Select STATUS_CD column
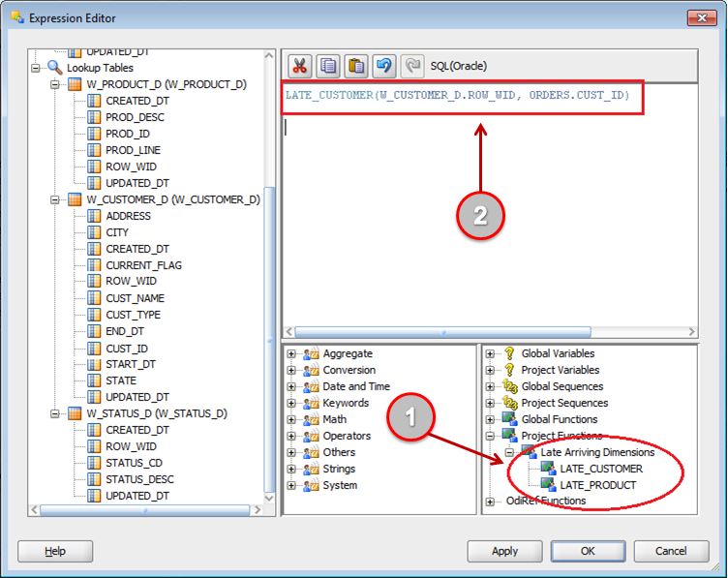The width and height of the screenshot is (728, 578). coord(135,464)
